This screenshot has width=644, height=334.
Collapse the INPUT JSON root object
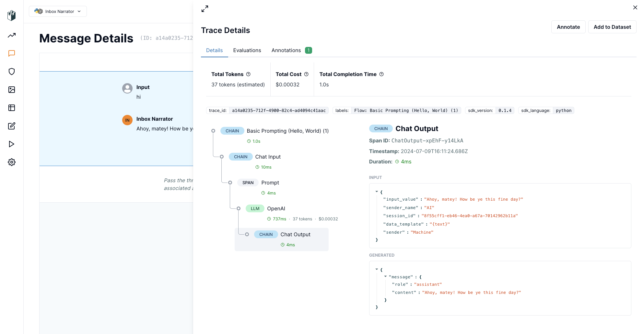pos(377,192)
